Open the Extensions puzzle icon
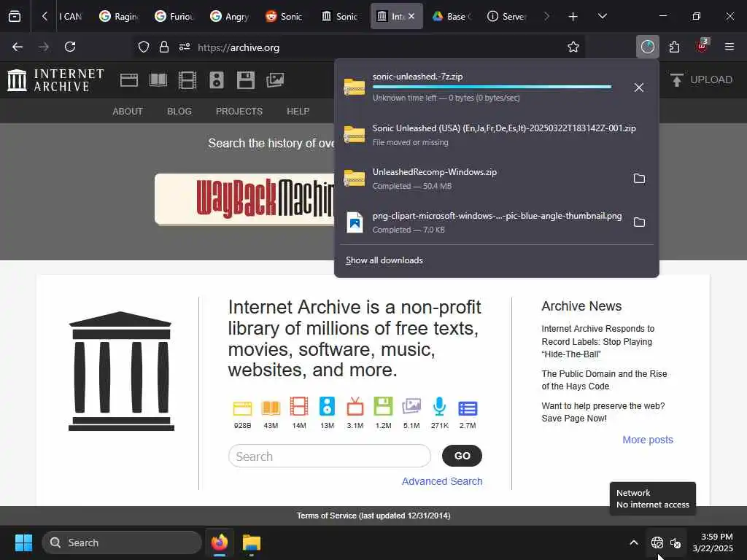 674,47
